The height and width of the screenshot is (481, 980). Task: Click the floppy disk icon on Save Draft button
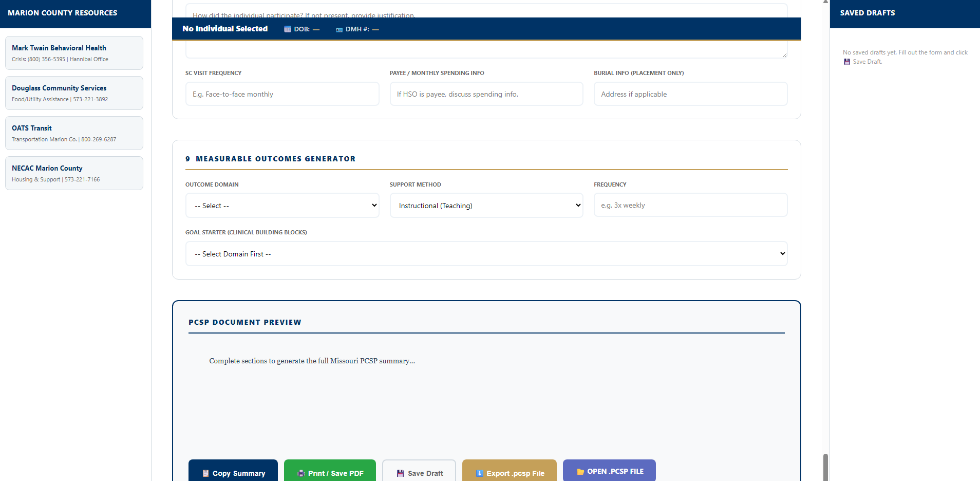(x=400, y=473)
